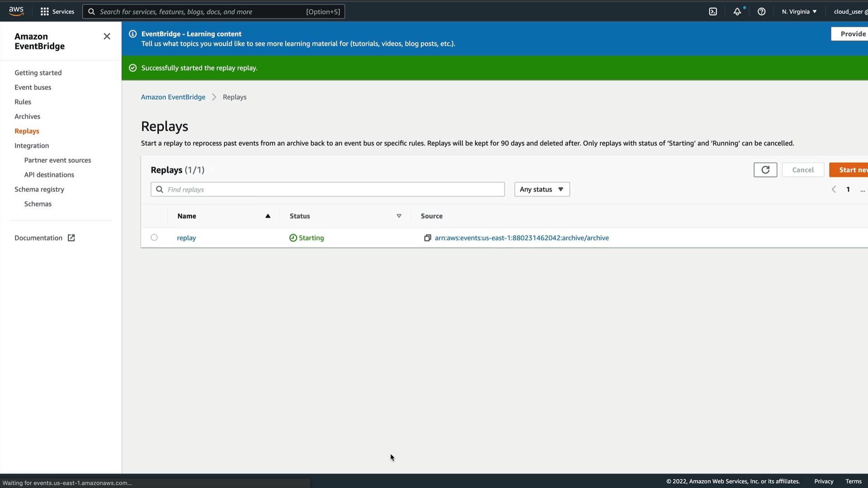Screen dimensions: 868x488
Task: Open Event buses in the sidebar
Action: pyautogui.click(x=33, y=87)
